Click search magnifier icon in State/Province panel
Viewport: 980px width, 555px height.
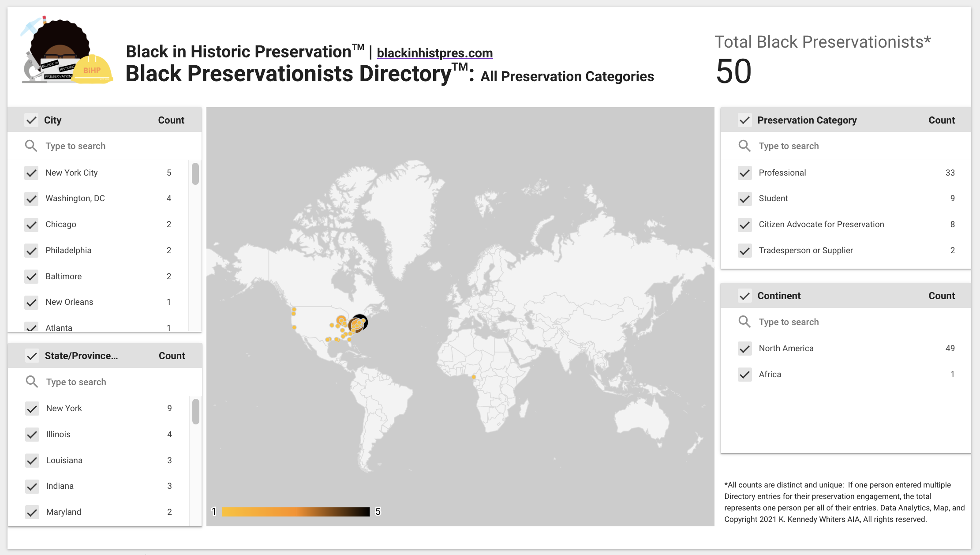coord(32,382)
